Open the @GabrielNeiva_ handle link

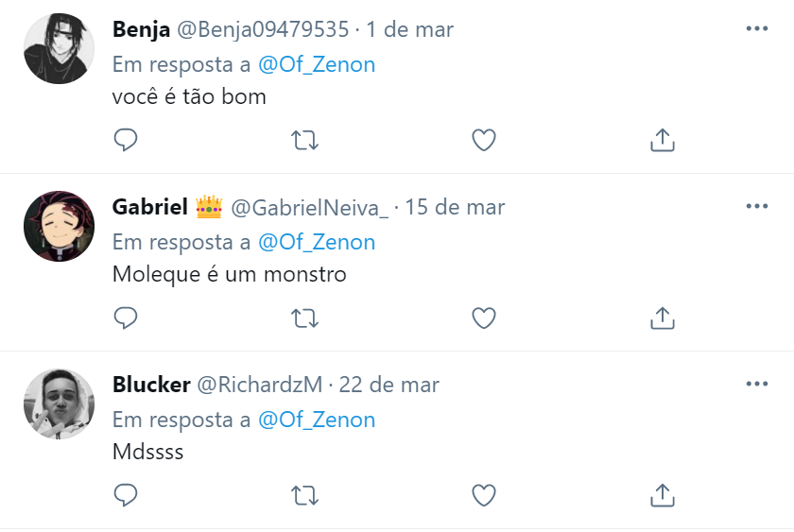pyautogui.click(x=309, y=207)
